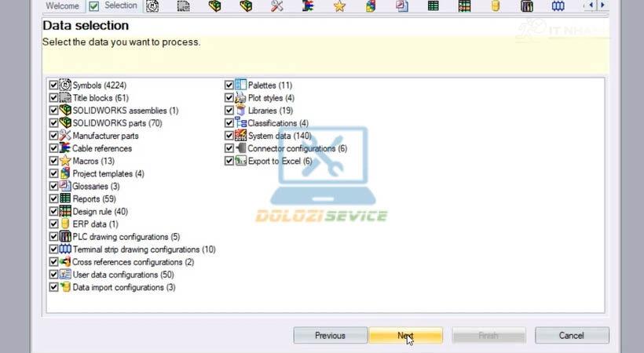Switch to the Welcome tab

[x=62, y=6]
